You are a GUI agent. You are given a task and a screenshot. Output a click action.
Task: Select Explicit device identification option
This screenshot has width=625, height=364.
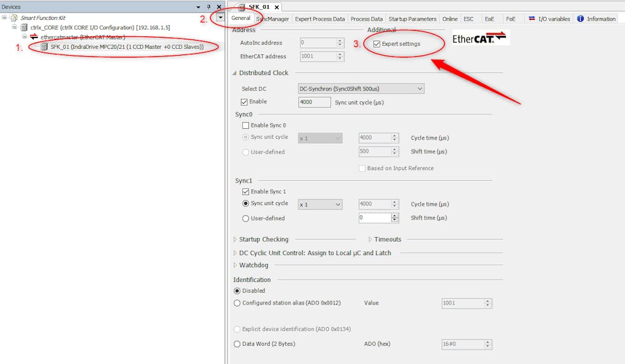coord(237,329)
